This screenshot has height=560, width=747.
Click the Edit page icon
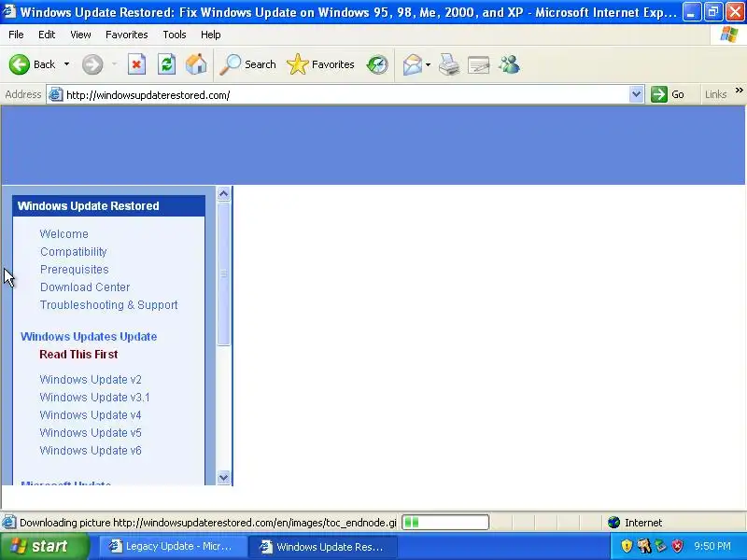[479, 64]
